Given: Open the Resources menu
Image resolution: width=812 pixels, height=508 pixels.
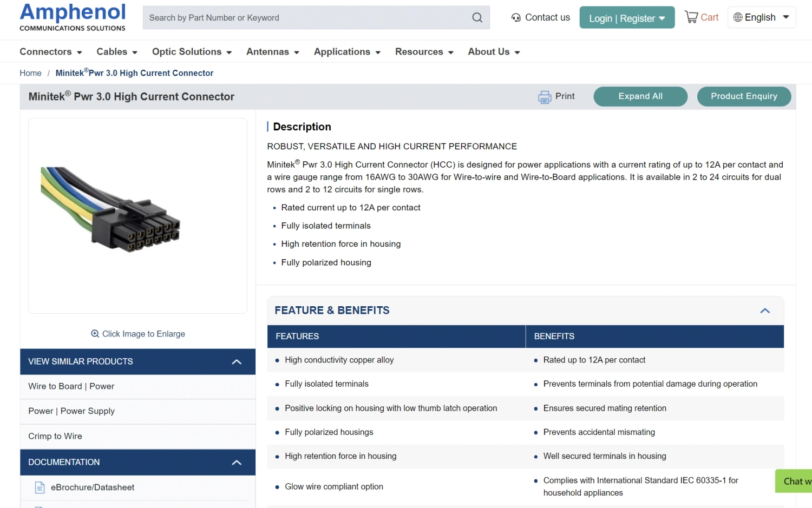Looking at the screenshot, I should click(x=424, y=52).
